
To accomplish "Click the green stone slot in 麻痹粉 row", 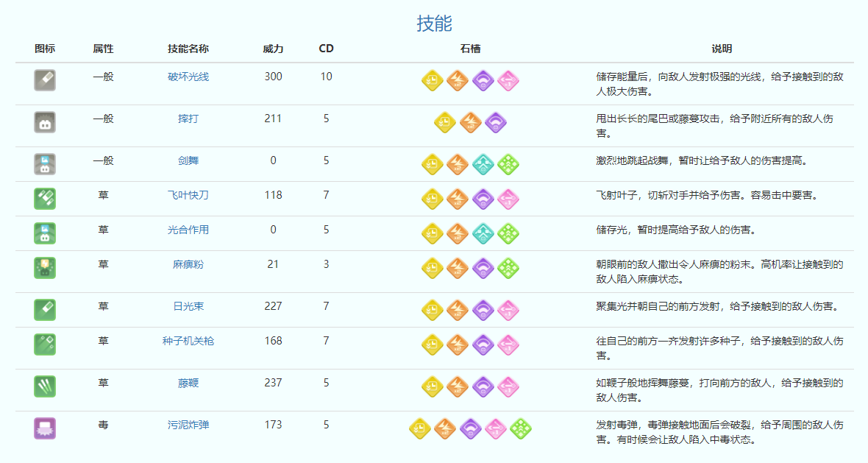I will click(x=508, y=268).
